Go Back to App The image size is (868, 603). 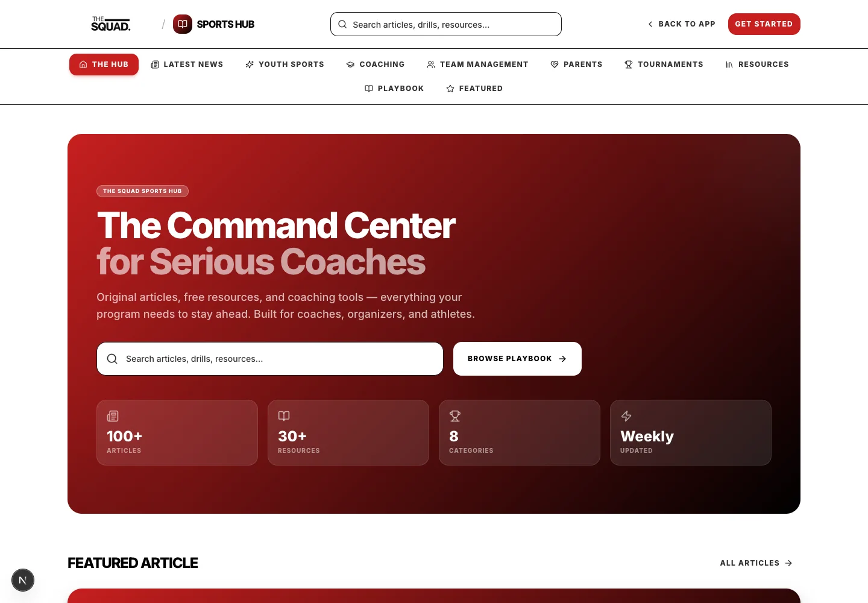(681, 24)
